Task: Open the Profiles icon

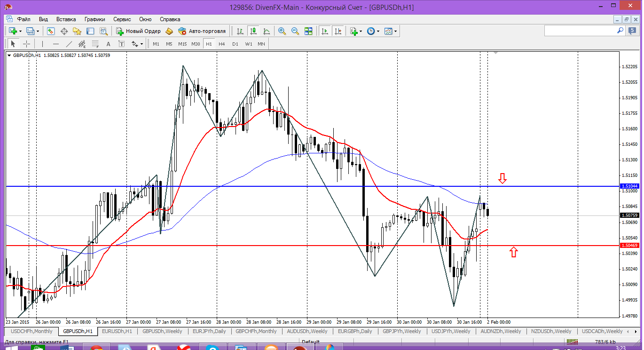Action: [x=31, y=31]
